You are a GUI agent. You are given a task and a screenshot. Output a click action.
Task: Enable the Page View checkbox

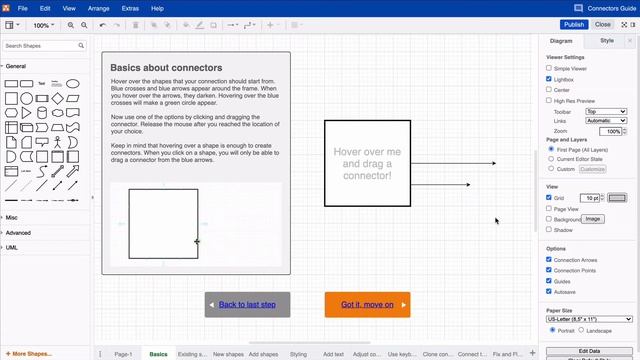[x=549, y=208]
